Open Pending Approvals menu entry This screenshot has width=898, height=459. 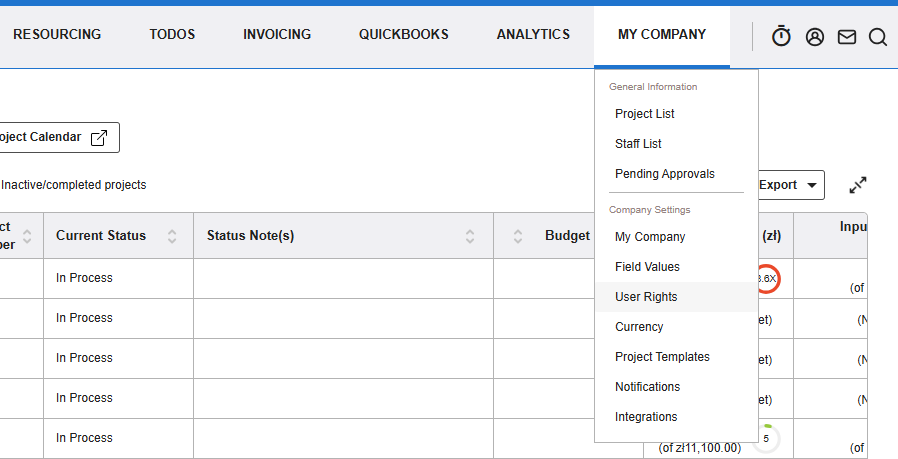click(664, 174)
